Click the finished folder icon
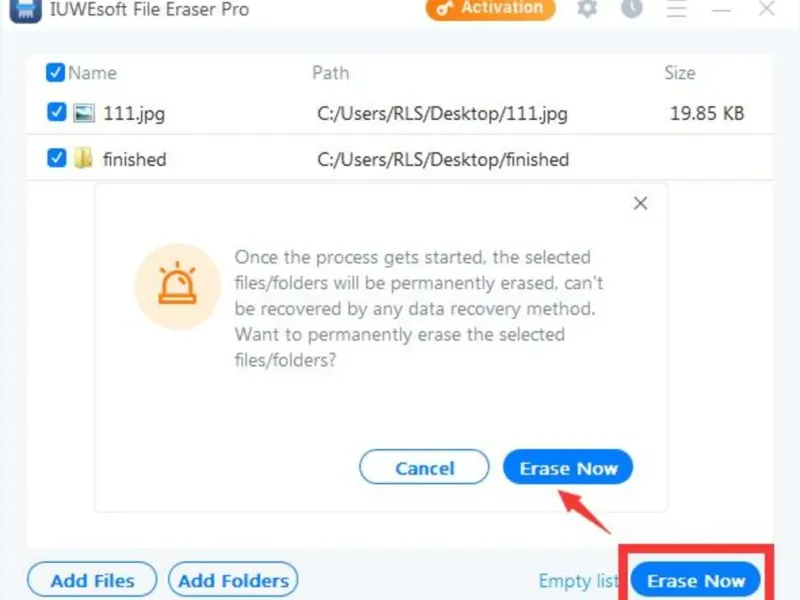This screenshot has width=800, height=600. [83, 158]
